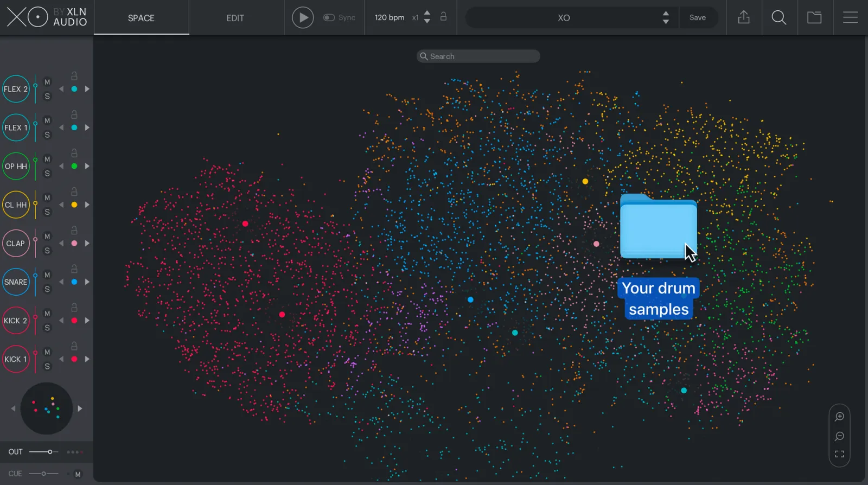
Task: Load previous sample for CL HH
Action: click(61, 205)
